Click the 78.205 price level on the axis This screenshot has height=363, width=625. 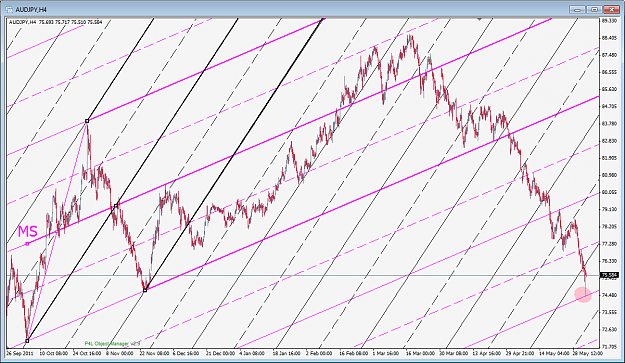click(x=610, y=226)
